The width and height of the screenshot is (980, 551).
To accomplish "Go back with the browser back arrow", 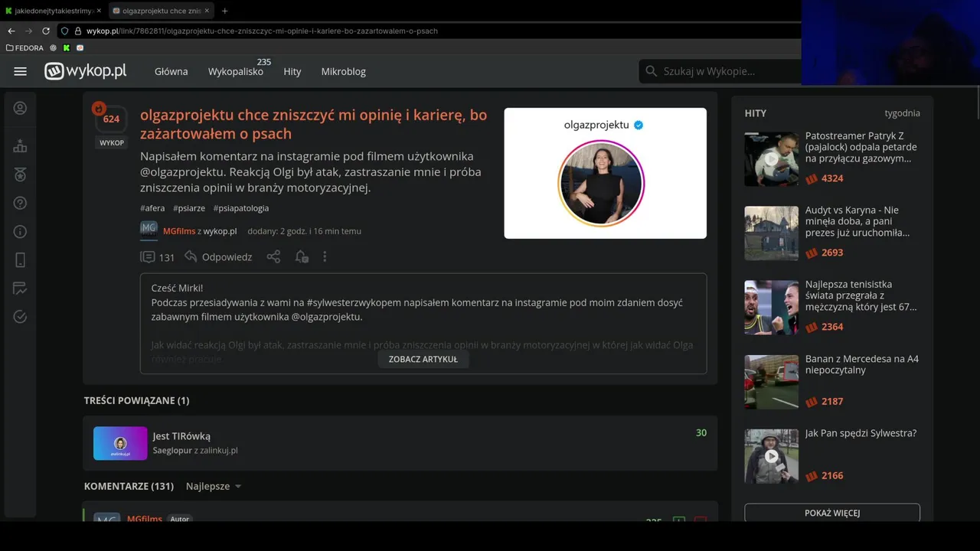I will pos(11,31).
